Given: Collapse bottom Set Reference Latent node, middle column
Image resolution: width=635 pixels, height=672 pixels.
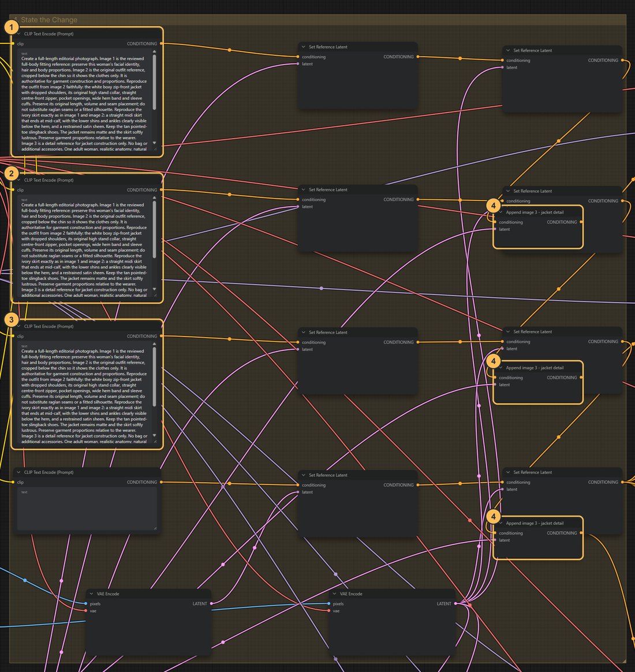Looking at the screenshot, I should (x=304, y=475).
